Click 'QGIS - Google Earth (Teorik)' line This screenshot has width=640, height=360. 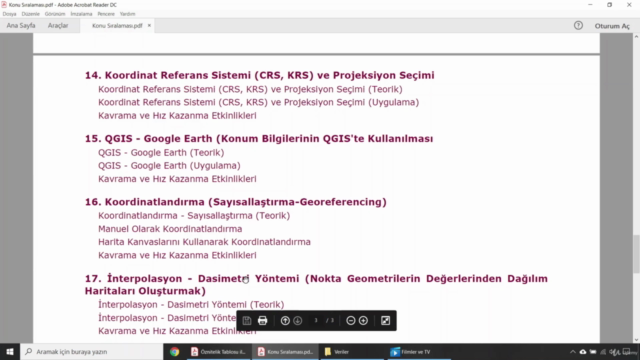161,152
